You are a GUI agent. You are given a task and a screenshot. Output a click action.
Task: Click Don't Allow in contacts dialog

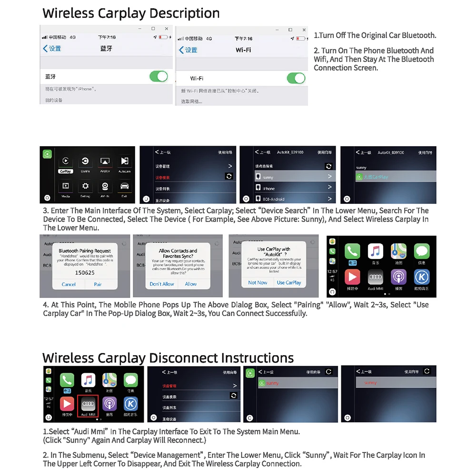point(162,284)
